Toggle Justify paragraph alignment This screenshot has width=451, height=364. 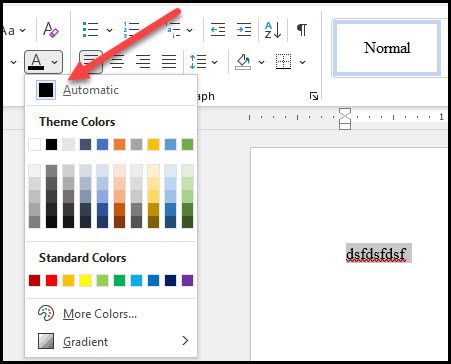coord(169,62)
